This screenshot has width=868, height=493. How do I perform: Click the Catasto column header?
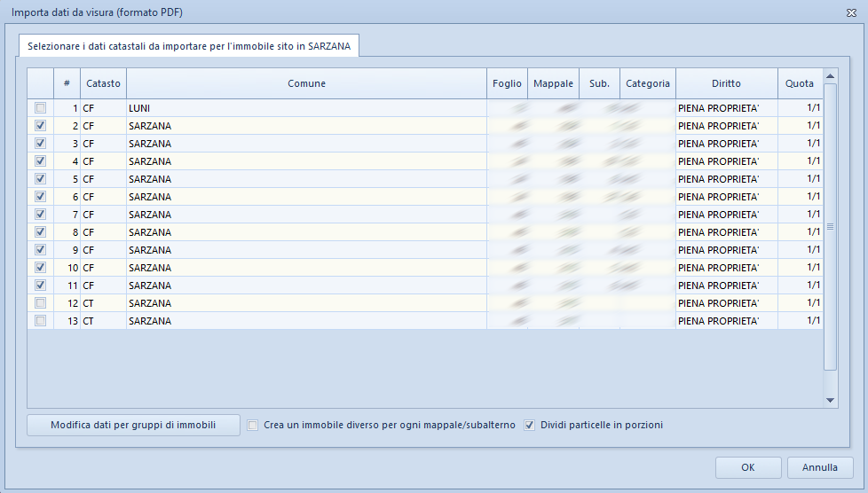[103, 83]
